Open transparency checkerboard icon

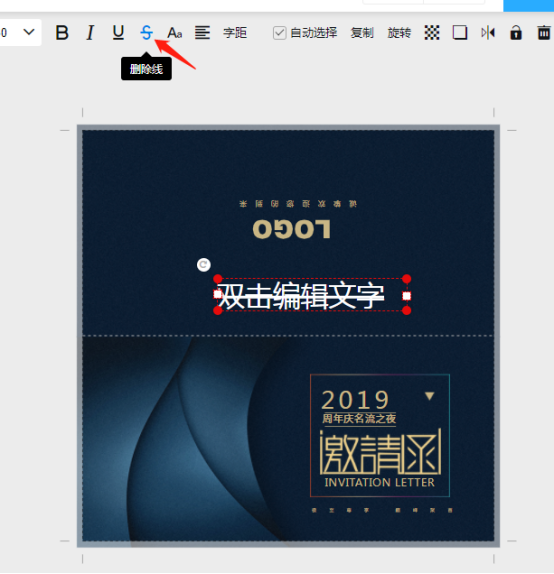click(432, 33)
